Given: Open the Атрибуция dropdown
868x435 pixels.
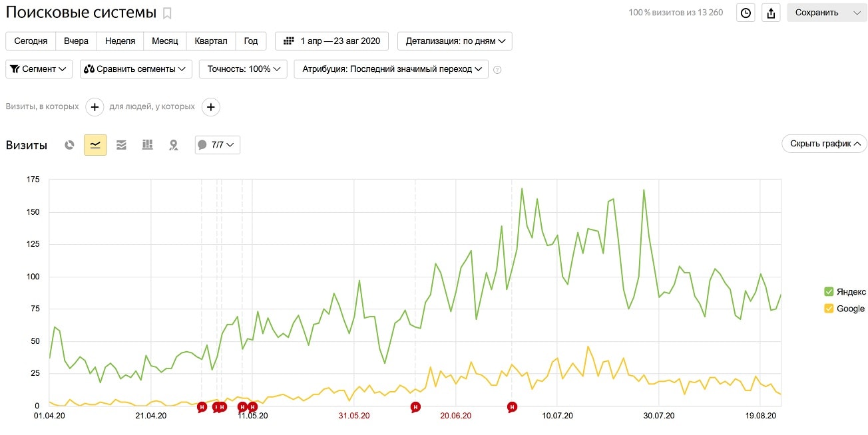Looking at the screenshot, I should (391, 69).
